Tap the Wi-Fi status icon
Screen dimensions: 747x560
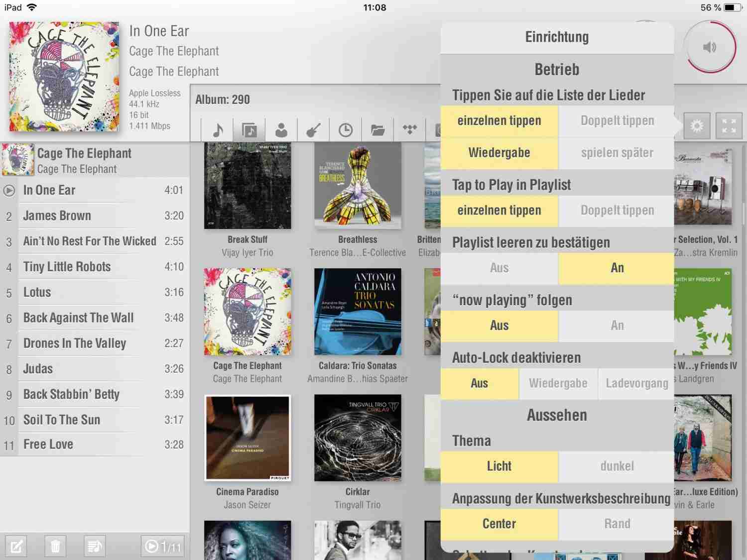coord(32,7)
